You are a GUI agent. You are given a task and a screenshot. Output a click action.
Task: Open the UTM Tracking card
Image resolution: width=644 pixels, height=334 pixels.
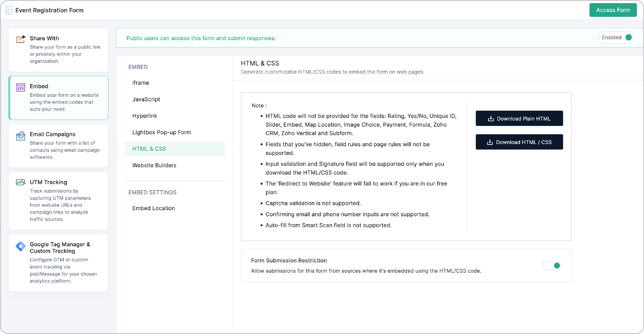click(58, 201)
